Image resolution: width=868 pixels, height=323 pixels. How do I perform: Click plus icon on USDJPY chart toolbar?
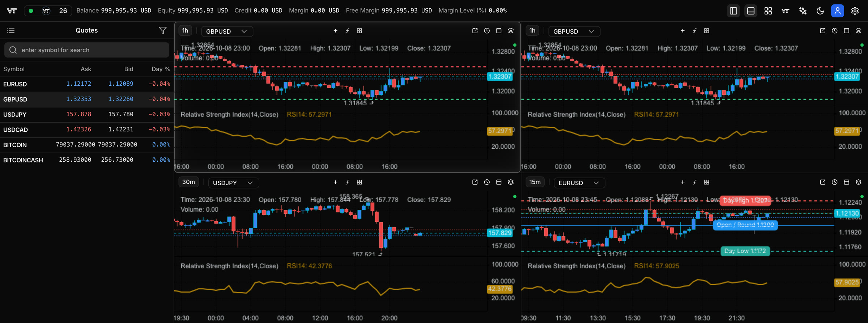coord(335,182)
